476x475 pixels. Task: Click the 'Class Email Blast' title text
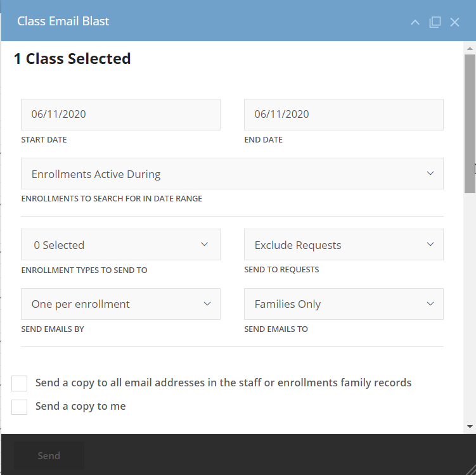[x=63, y=22]
